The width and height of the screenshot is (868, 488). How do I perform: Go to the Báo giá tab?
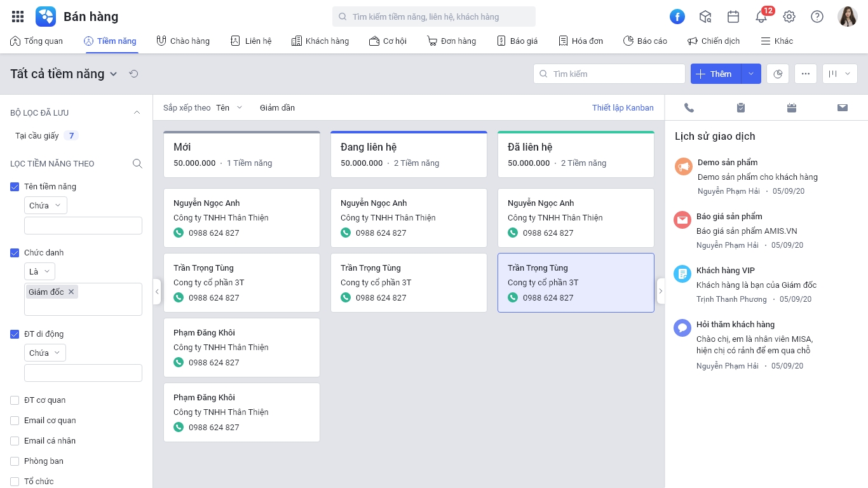(x=517, y=41)
